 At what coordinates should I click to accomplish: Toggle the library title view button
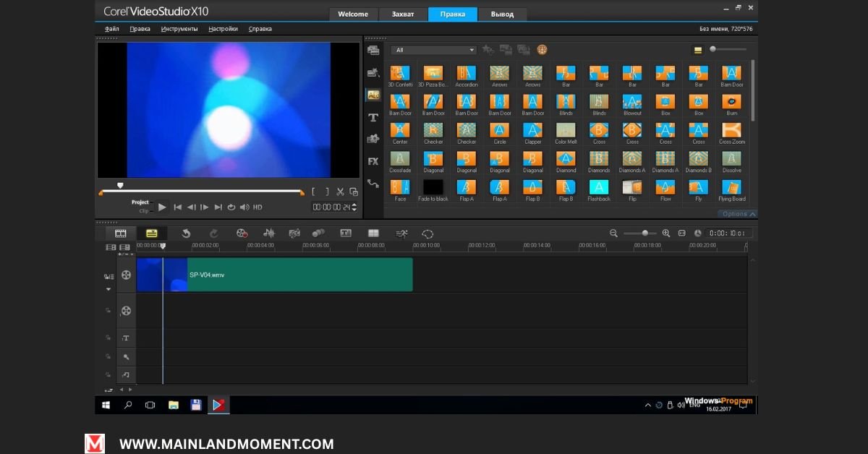[x=698, y=50]
